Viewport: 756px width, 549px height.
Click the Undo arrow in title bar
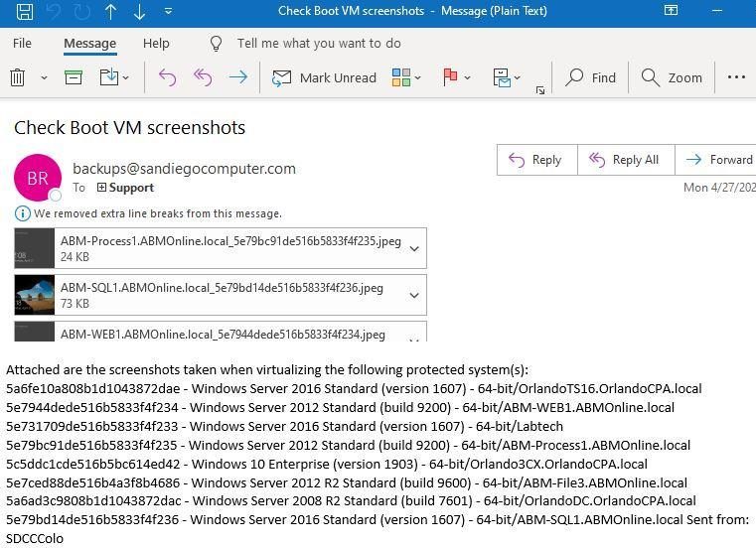(x=54, y=11)
